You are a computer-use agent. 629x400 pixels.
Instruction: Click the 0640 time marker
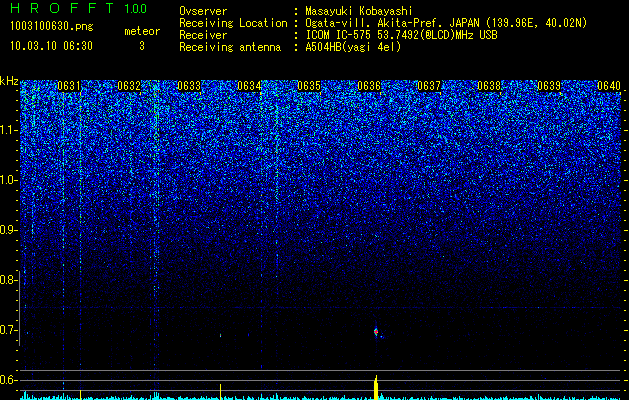(x=609, y=86)
